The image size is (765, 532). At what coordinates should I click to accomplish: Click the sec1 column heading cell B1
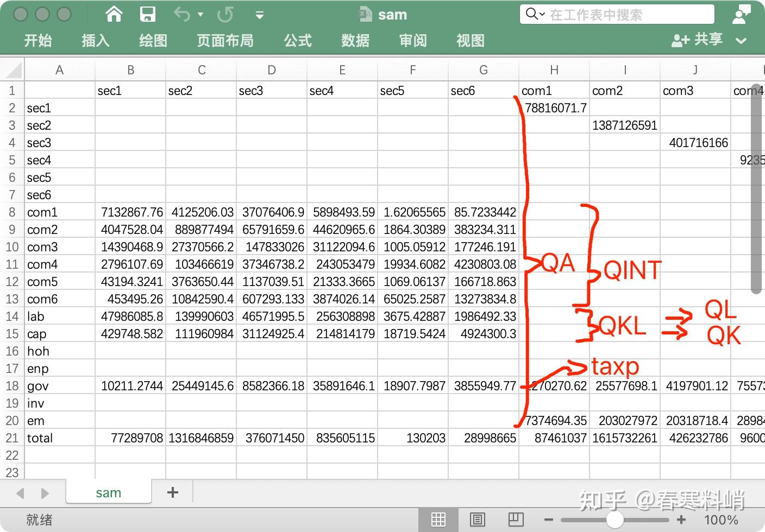(x=130, y=91)
